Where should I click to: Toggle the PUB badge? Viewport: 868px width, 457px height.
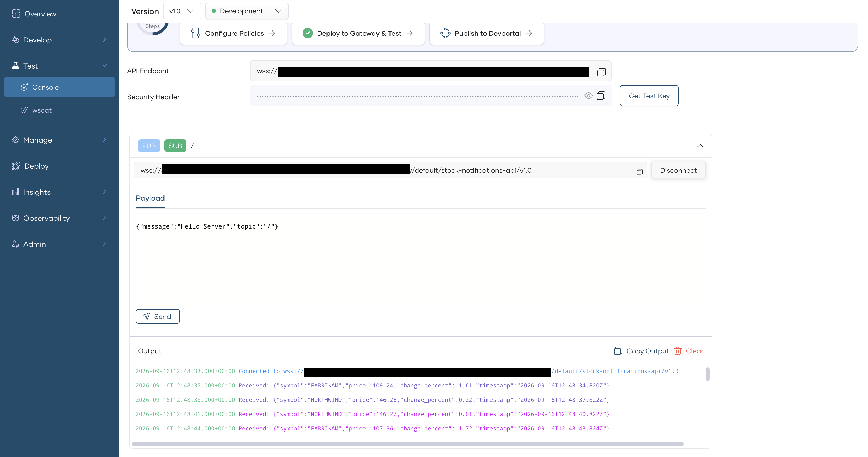click(x=149, y=146)
